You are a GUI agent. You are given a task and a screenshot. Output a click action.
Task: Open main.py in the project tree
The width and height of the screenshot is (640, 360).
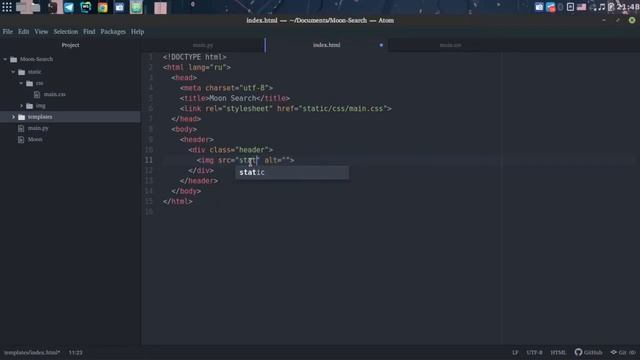pos(38,128)
